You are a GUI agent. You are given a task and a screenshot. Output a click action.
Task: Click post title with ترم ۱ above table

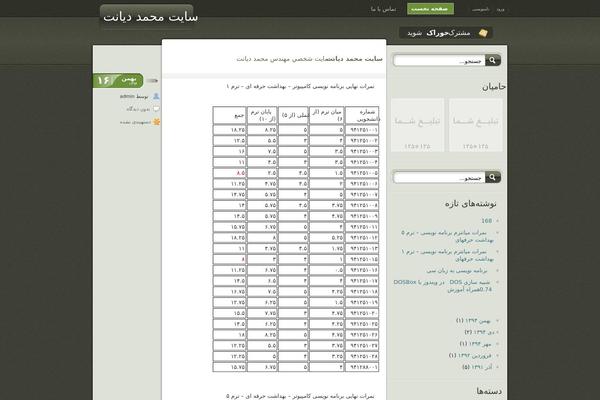[300, 87]
